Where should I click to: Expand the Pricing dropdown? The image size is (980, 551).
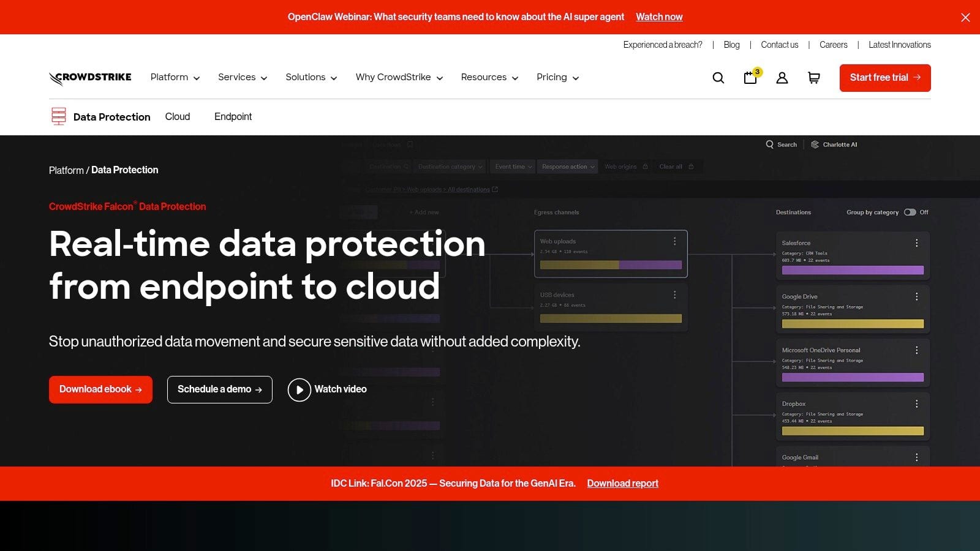[557, 77]
